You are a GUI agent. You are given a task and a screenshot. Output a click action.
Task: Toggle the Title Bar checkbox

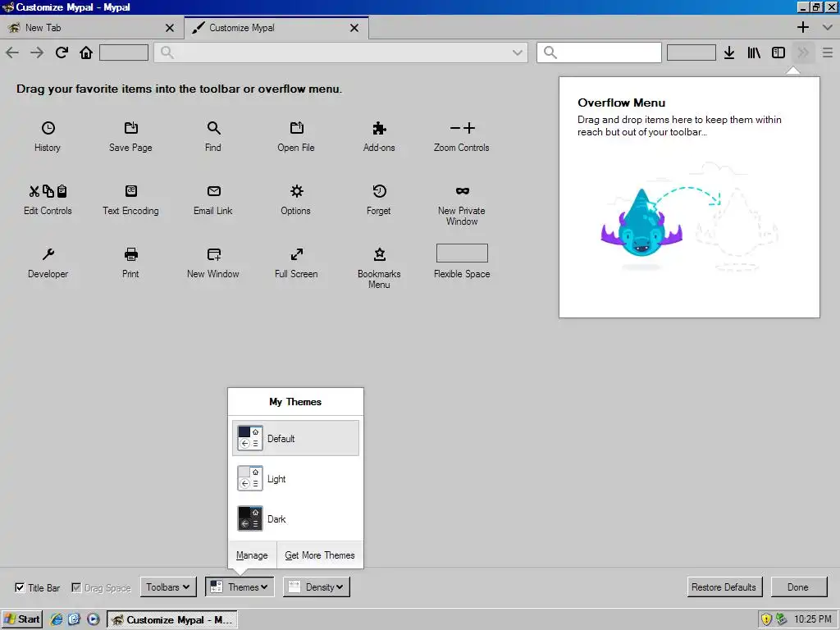tap(20, 587)
